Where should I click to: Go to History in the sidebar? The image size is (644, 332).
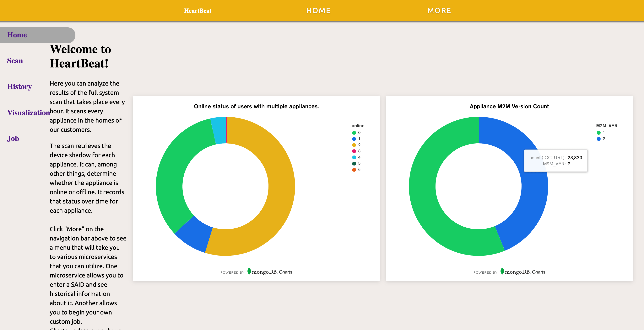coord(19,87)
